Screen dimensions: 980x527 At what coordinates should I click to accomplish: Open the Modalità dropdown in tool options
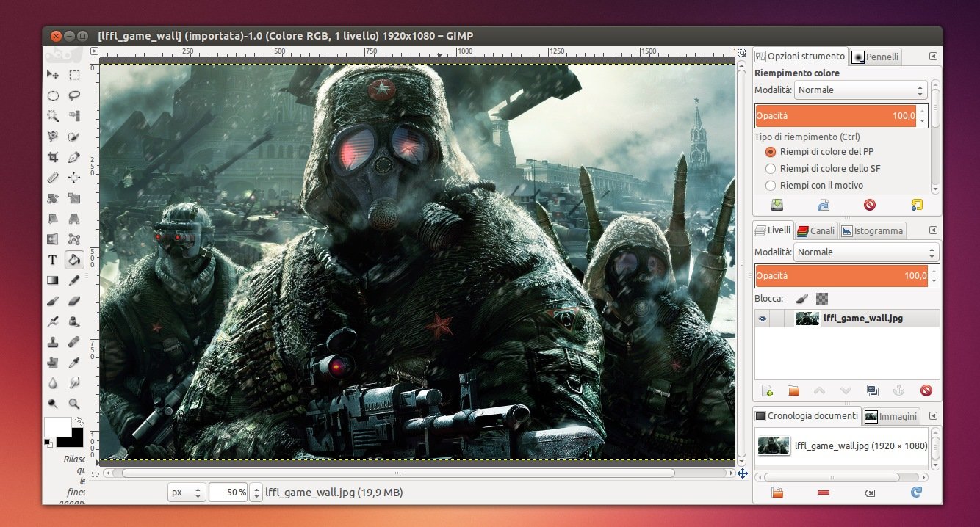click(x=860, y=90)
